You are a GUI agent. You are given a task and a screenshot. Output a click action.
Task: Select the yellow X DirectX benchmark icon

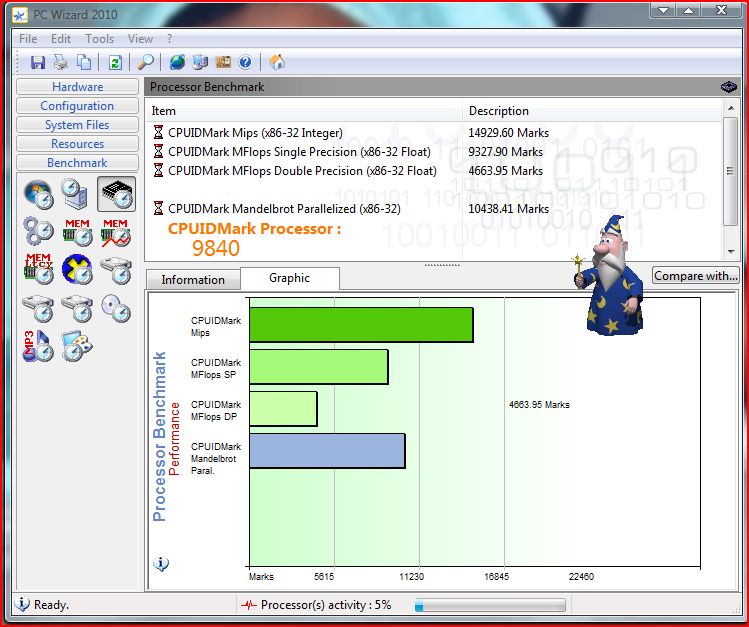(77, 269)
